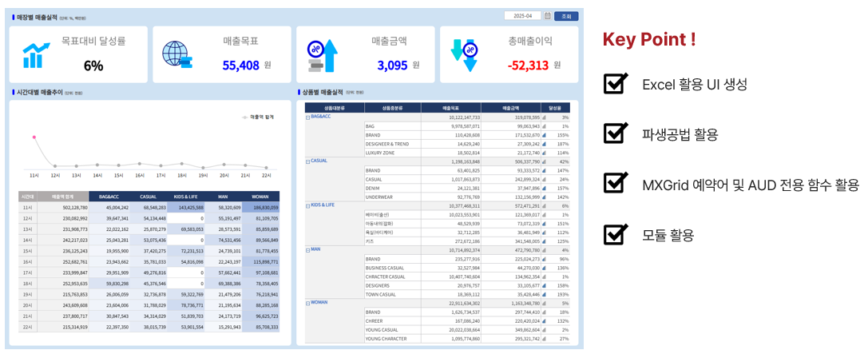Click the CASUAL column header in hourly table
The image size is (868, 354).
(x=149, y=196)
